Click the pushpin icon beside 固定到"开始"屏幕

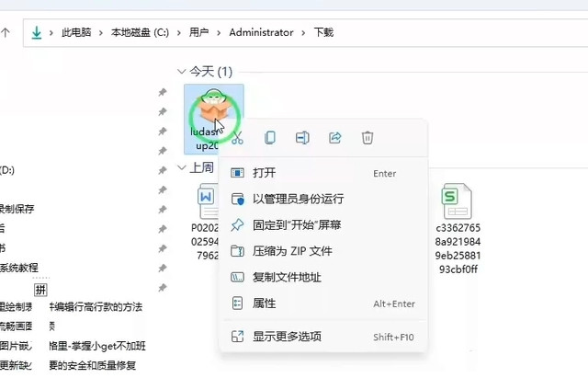(x=237, y=225)
